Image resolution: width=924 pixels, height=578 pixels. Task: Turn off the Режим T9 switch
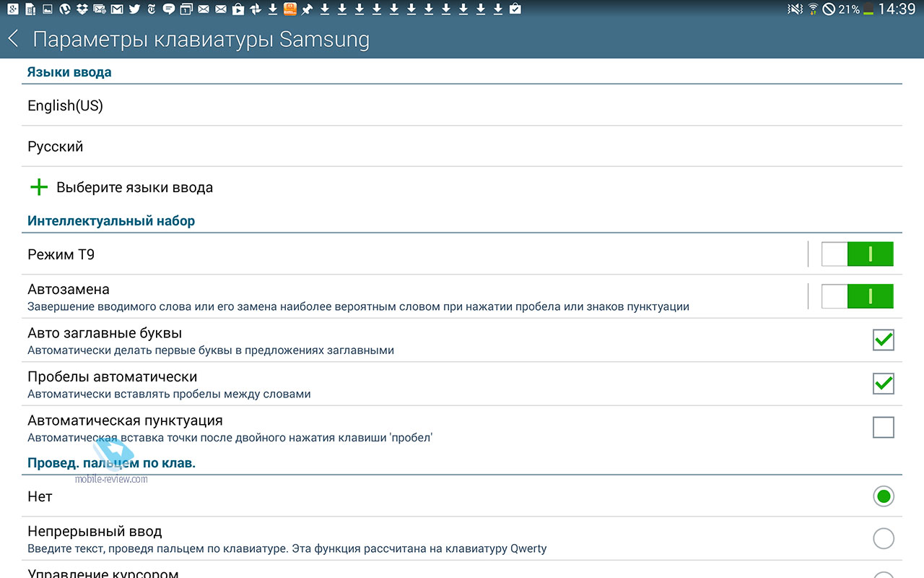pyautogui.click(x=858, y=254)
